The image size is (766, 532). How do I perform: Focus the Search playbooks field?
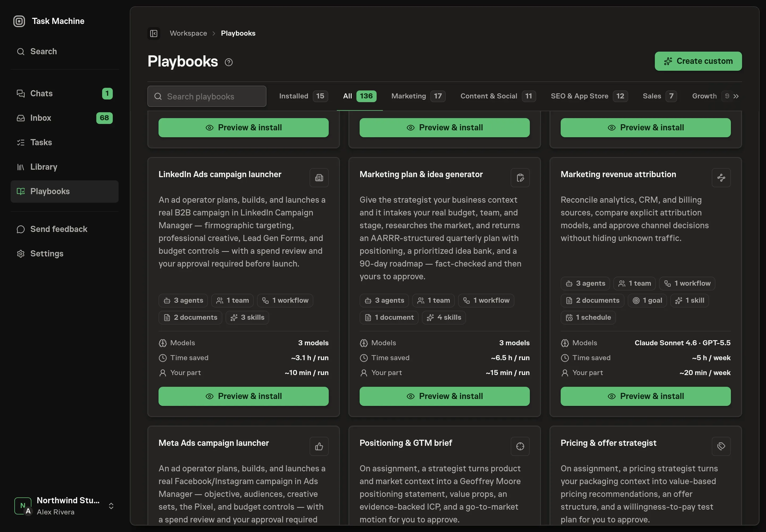click(x=207, y=96)
